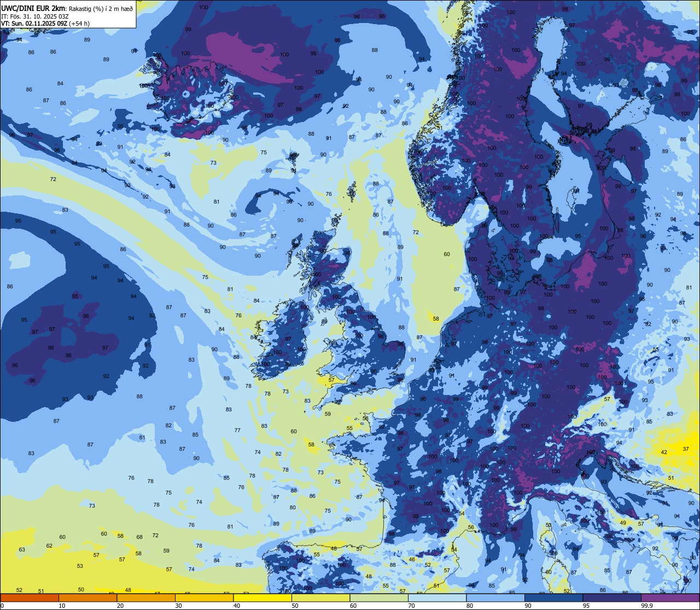This screenshot has width=700, height=610.
Task: Click the "0" legend tick label
Action: pos(2,606)
